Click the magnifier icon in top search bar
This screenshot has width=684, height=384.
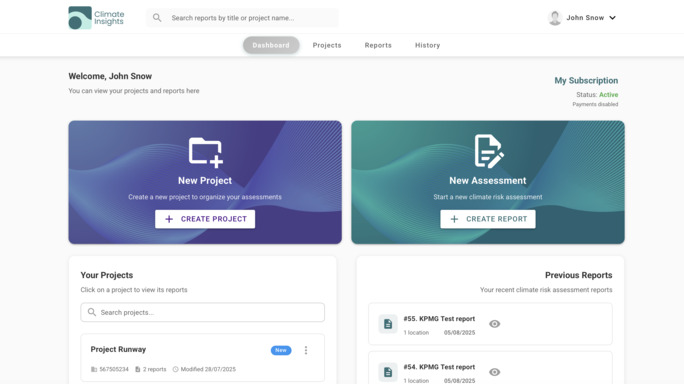(x=157, y=18)
